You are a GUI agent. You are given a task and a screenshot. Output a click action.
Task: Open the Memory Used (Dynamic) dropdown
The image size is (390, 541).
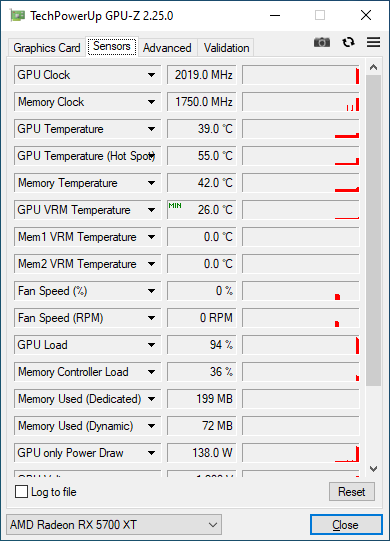click(151, 426)
